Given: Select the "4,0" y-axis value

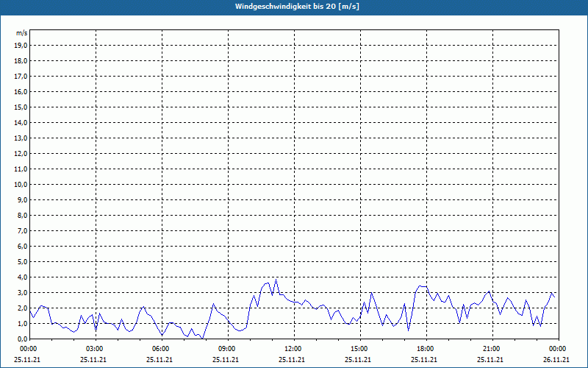Looking at the screenshot, I should tap(22, 277).
